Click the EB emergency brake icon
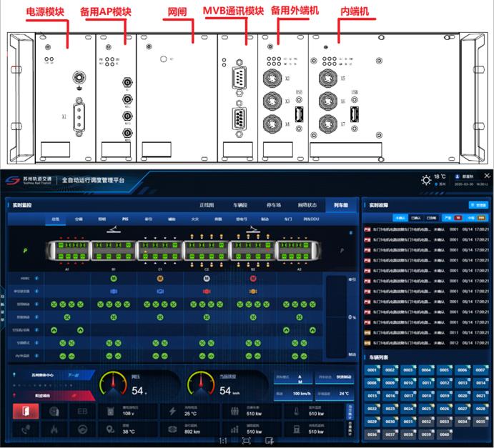This screenshot has width=494, height=448. click(82, 411)
